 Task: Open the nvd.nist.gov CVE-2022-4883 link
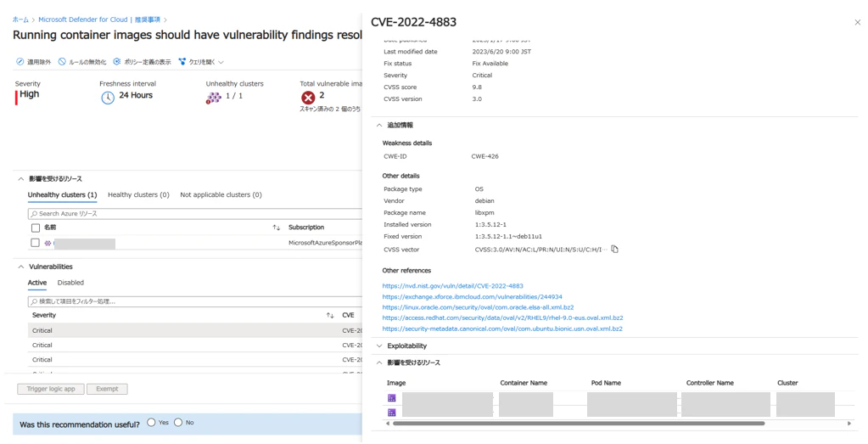pos(452,286)
